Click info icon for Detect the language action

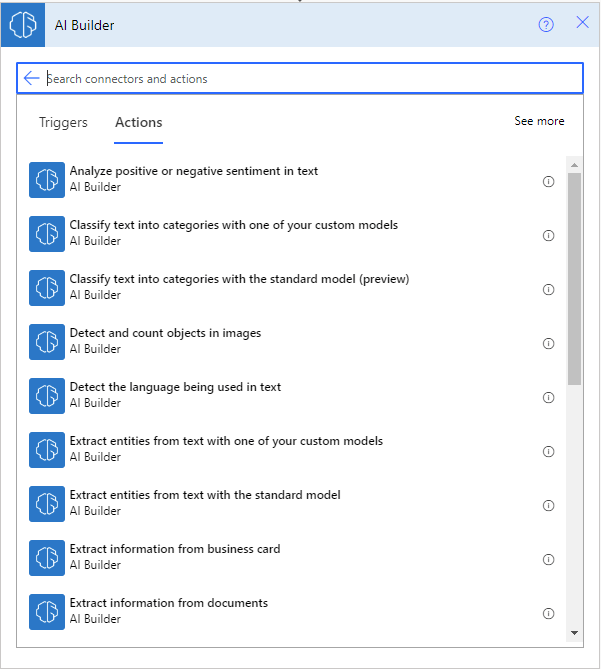pos(548,398)
